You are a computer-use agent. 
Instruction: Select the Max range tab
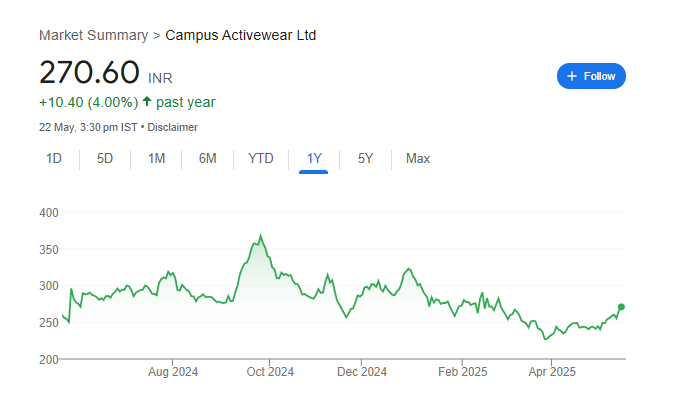click(x=418, y=159)
